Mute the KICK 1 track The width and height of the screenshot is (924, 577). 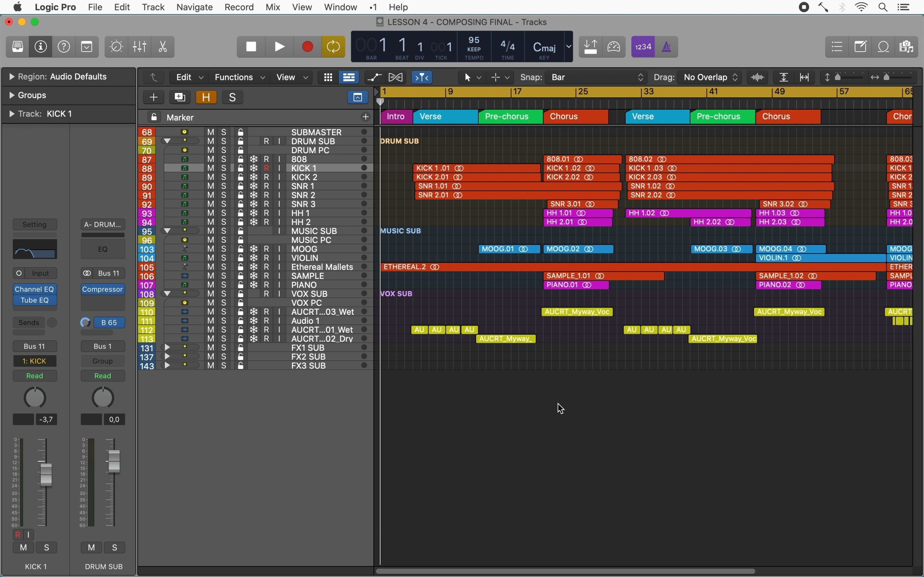(211, 168)
